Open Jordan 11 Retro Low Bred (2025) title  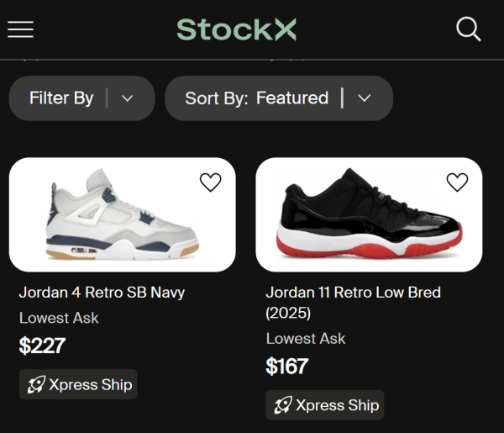coord(353,302)
